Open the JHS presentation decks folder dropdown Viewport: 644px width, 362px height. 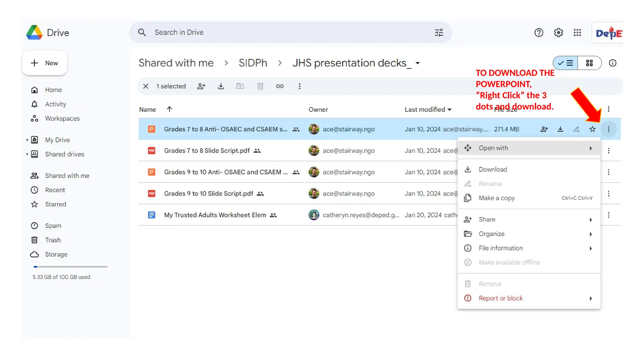[x=418, y=63]
